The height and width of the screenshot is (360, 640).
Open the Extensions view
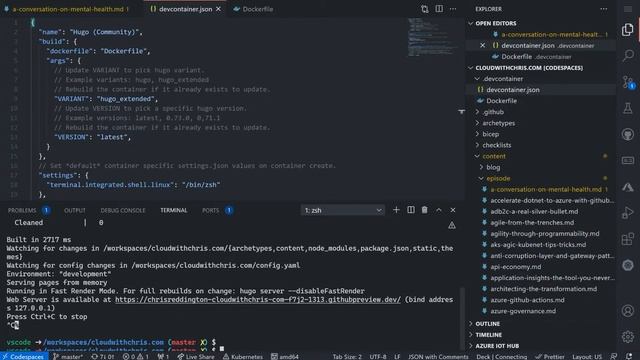(x=628, y=239)
